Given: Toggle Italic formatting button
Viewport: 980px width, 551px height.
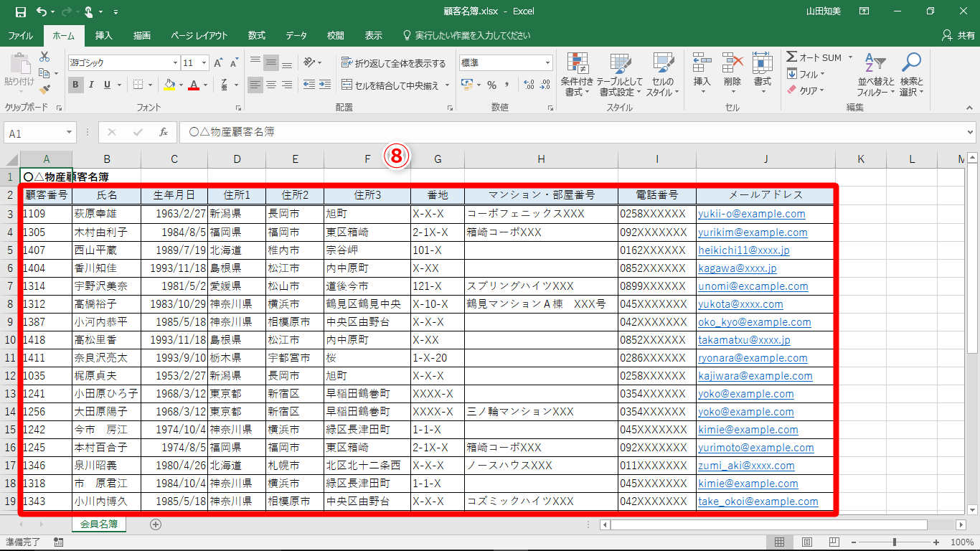Looking at the screenshot, I should coord(92,85).
